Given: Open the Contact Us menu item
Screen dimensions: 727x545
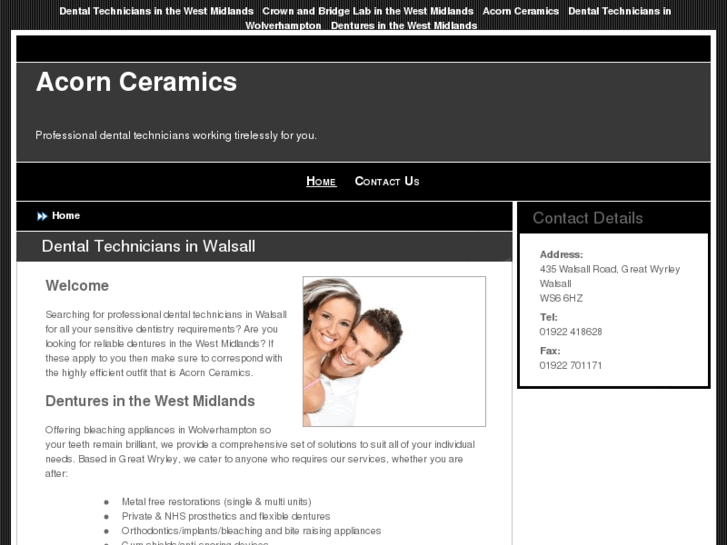Looking at the screenshot, I should click(387, 181).
